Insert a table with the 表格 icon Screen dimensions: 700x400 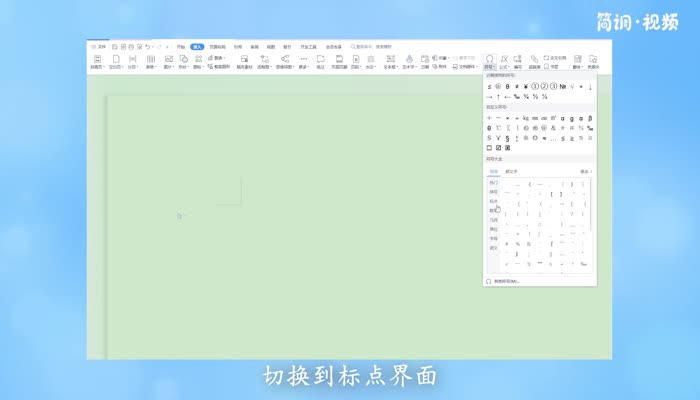point(150,61)
